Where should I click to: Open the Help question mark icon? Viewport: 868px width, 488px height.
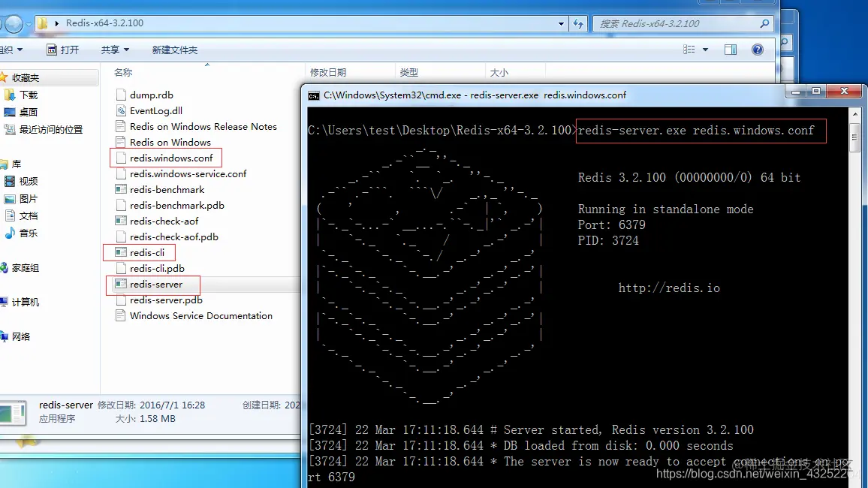pyautogui.click(x=758, y=50)
